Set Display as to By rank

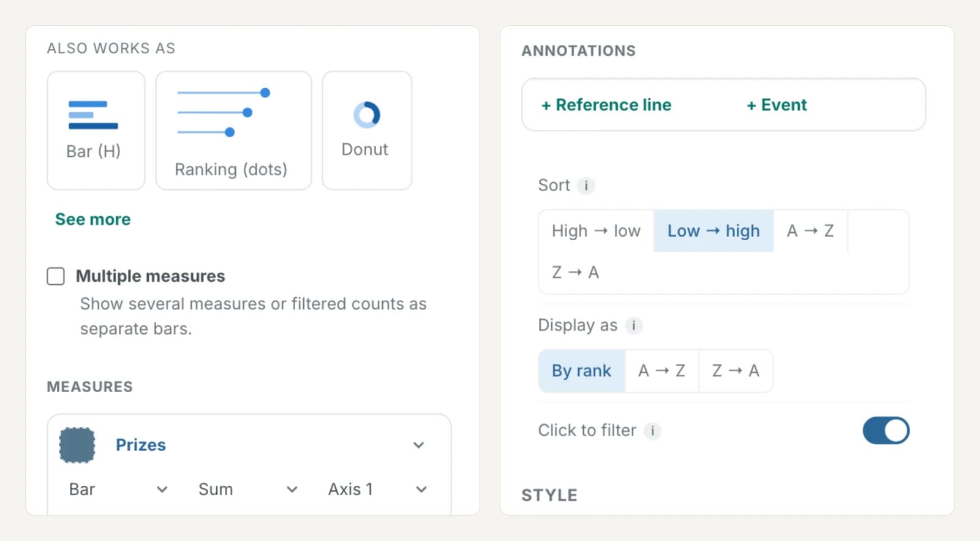581,371
